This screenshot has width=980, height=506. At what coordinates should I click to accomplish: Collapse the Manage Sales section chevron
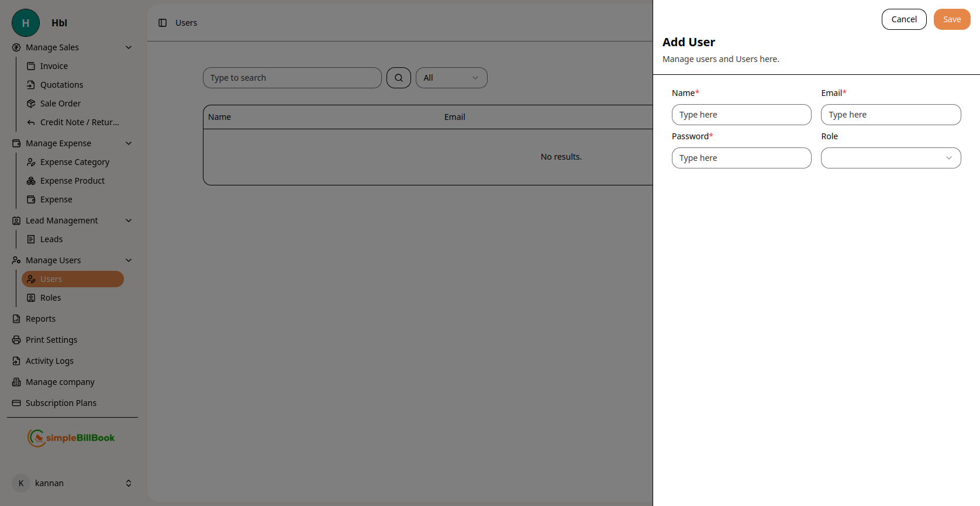tap(129, 47)
